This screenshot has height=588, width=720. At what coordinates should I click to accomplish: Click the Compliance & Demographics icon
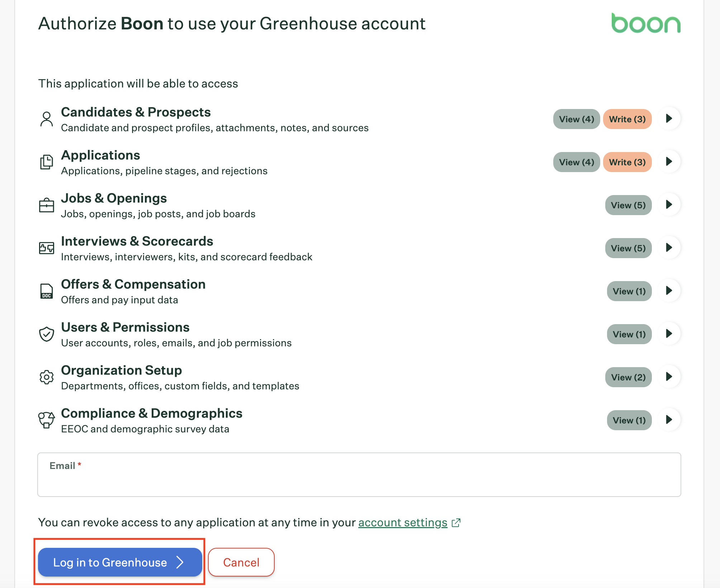pos(47,420)
